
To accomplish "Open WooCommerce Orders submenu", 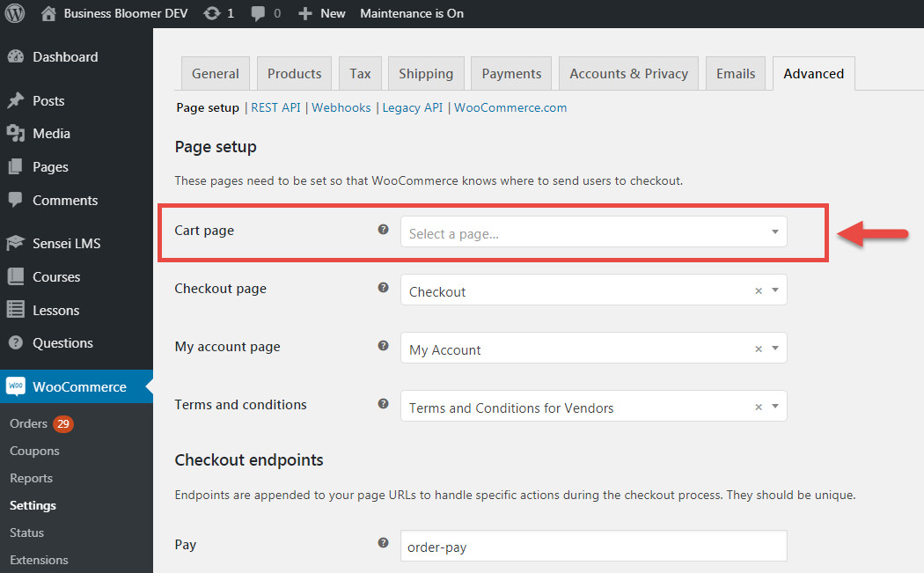I will click(28, 423).
